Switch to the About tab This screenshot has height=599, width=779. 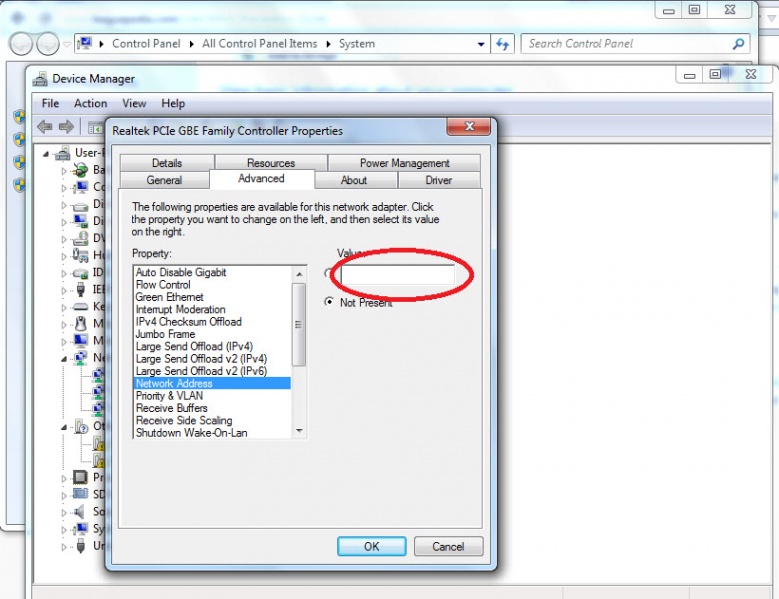(x=354, y=180)
